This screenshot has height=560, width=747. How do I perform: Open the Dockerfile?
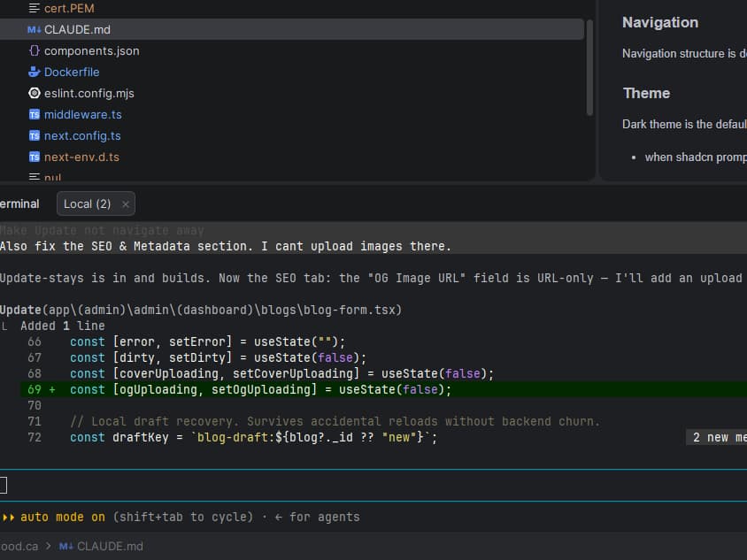click(72, 72)
